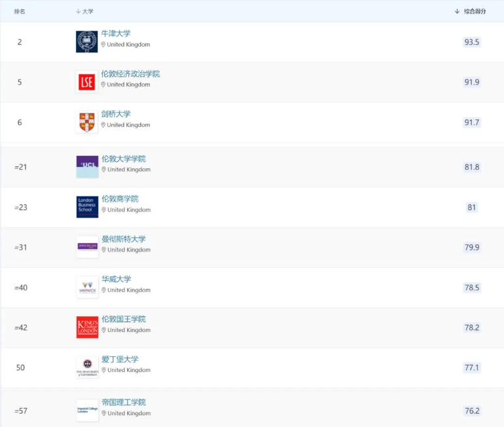Viewport: 504px width, 427px height.
Task: Open the 伦敦商学院 link
Action: pos(120,199)
